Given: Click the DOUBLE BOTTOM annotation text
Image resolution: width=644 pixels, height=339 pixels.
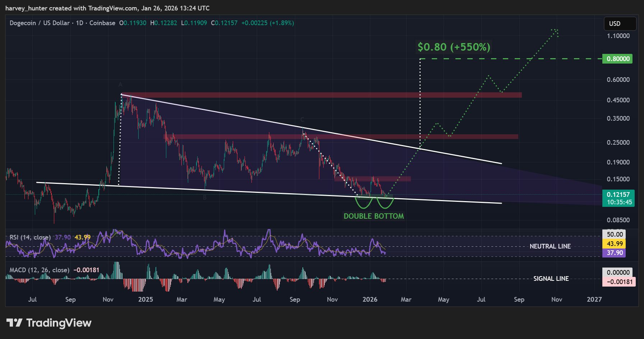Looking at the screenshot, I should coord(374,216).
